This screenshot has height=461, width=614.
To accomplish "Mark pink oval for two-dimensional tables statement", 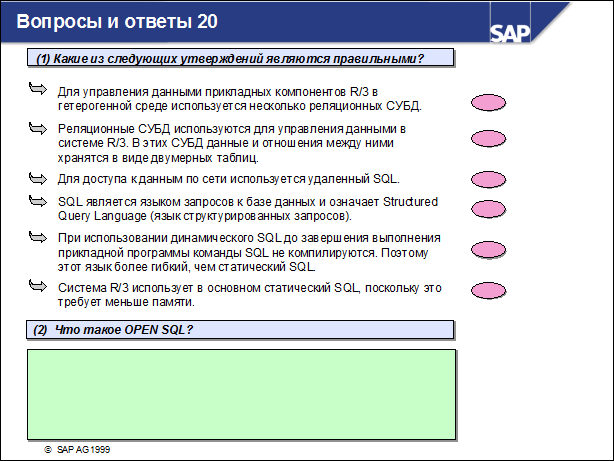I will 490,139.
